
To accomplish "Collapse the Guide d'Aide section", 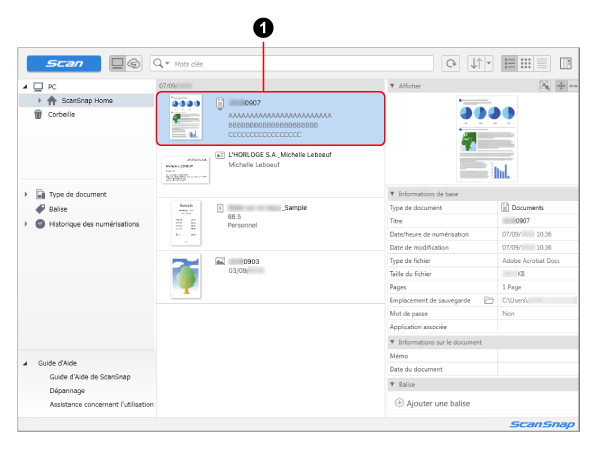I will point(25,363).
